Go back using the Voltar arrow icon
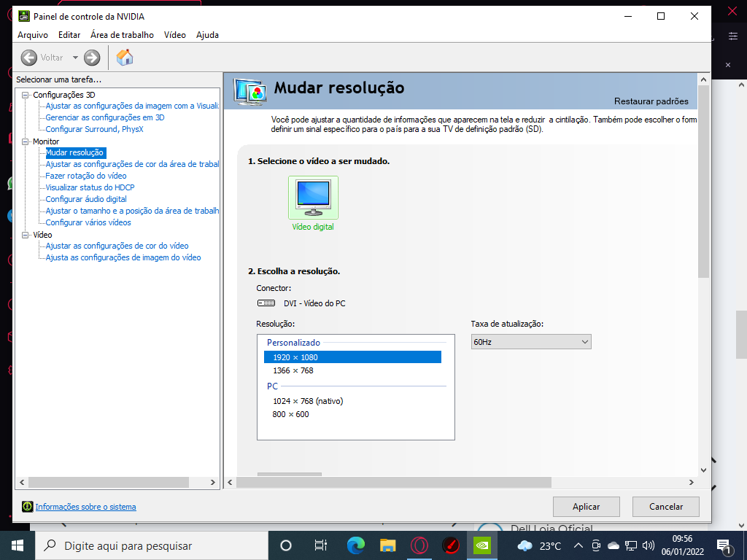 click(x=29, y=58)
